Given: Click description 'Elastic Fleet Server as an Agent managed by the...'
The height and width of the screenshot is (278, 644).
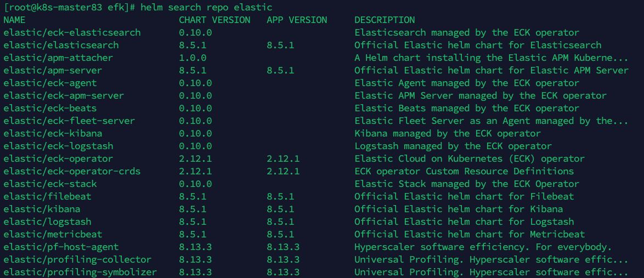Looking at the screenshot, I should [492, 121].
